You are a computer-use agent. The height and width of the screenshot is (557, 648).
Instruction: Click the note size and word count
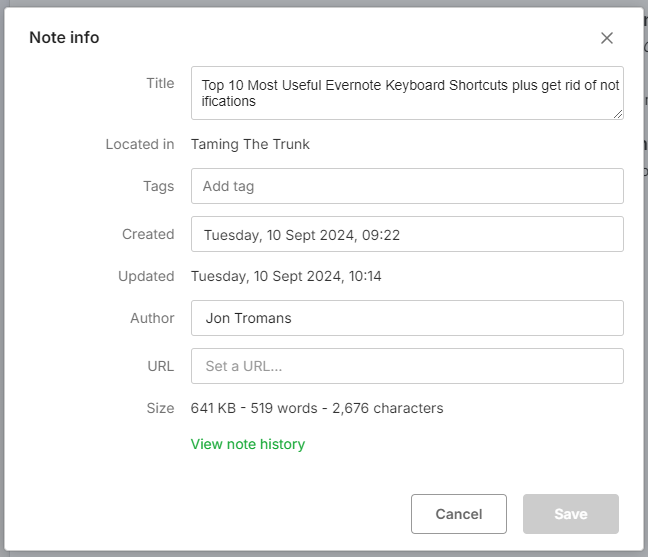[317, 408]
